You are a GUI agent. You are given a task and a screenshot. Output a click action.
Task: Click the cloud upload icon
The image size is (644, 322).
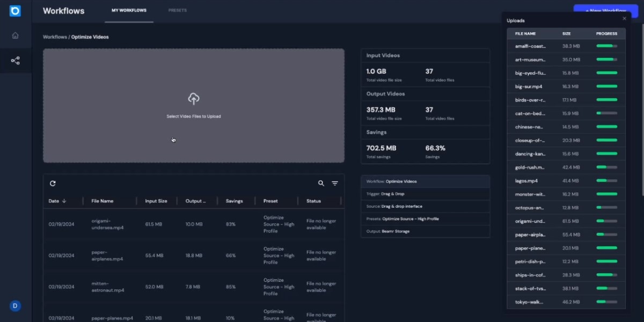point(193,98)
